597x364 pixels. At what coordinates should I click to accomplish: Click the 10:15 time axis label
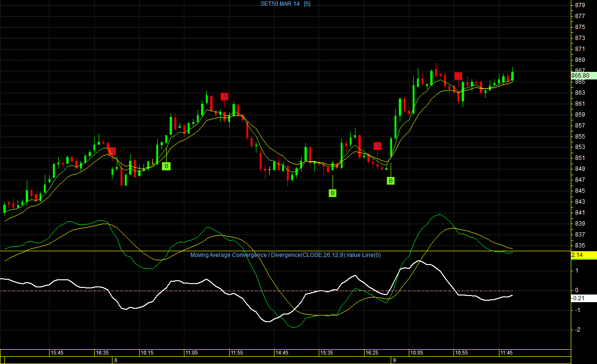[x=147, y=353]
